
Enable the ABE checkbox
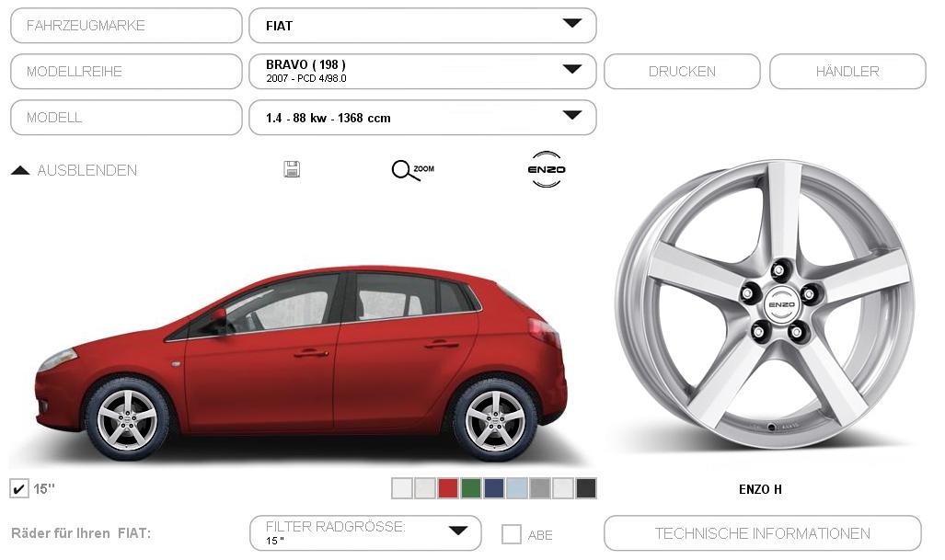pos(512,534)
